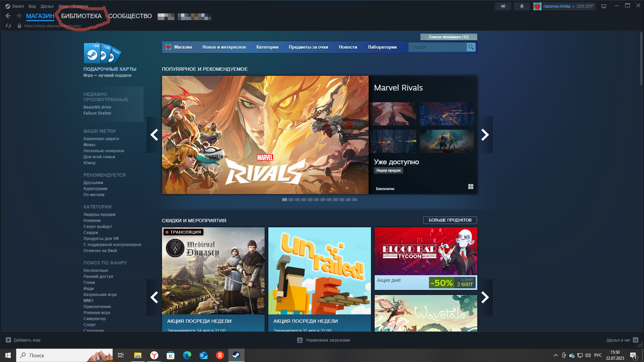Jump to the last carousel page dot
This screenshot has width=644, height=362.
[x=355, y=199]
